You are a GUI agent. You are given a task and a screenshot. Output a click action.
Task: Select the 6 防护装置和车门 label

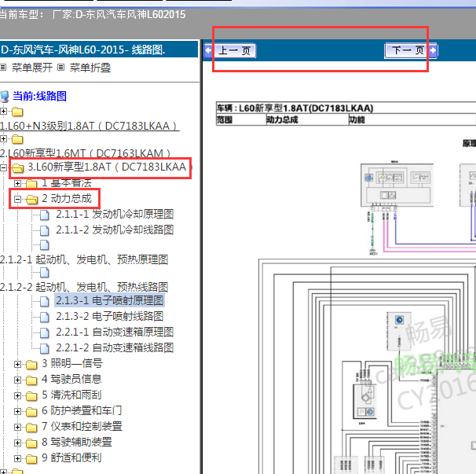[82, 411]
